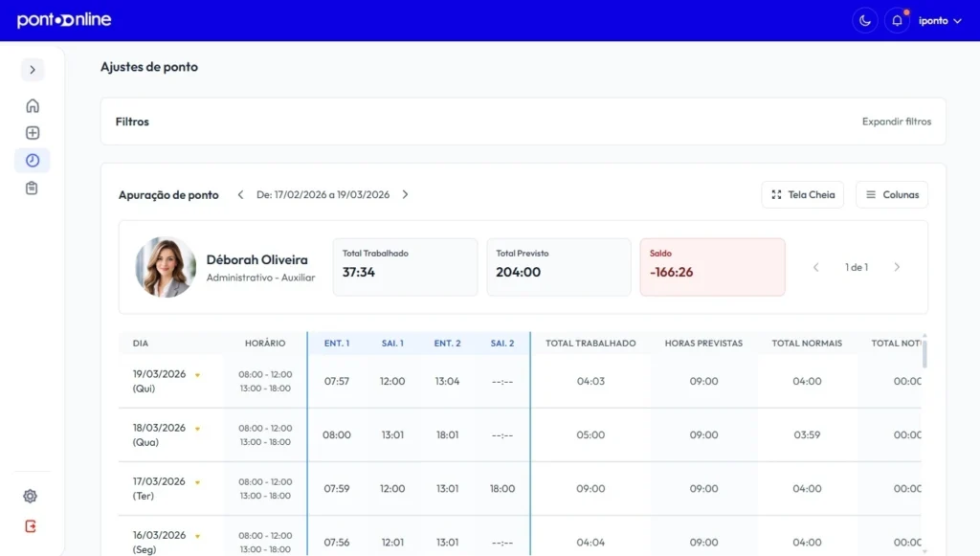The image size is (980, 556).
Task: Log out using the red exit icon
Action: pos(30,524)
